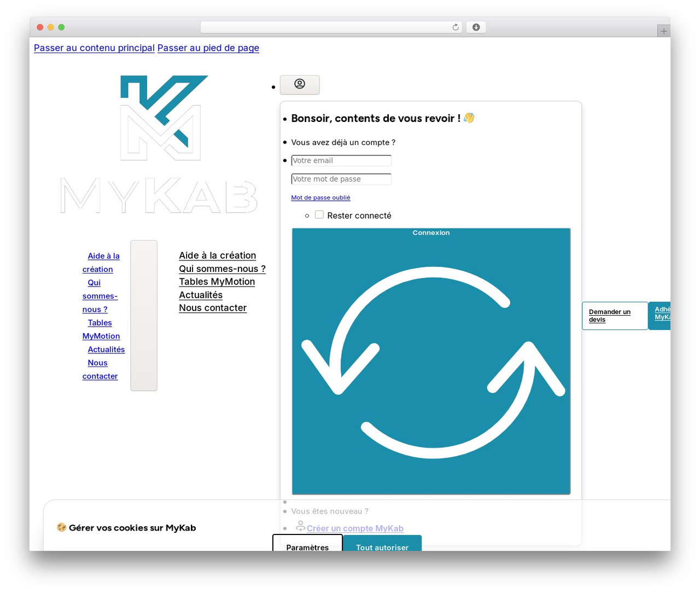Open the Mot de passe oublié link
The width and height of the screenshot is (700, 593).
(320, 197)
